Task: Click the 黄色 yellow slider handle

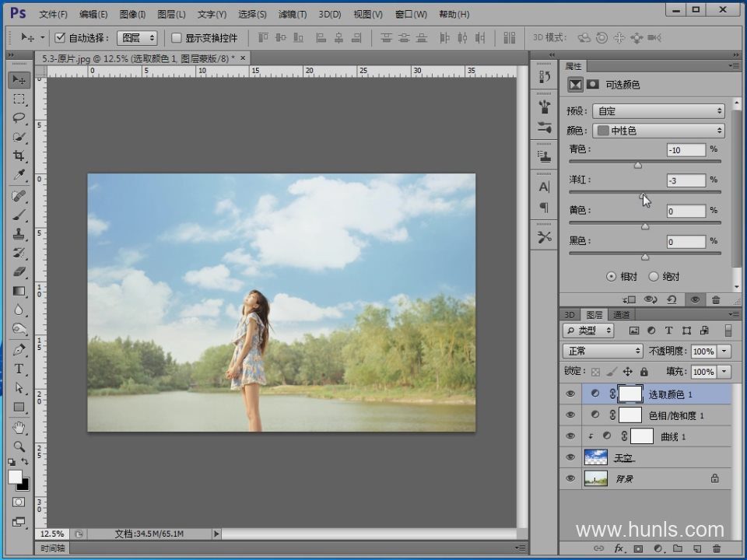Action: click(x=645, y=226)
